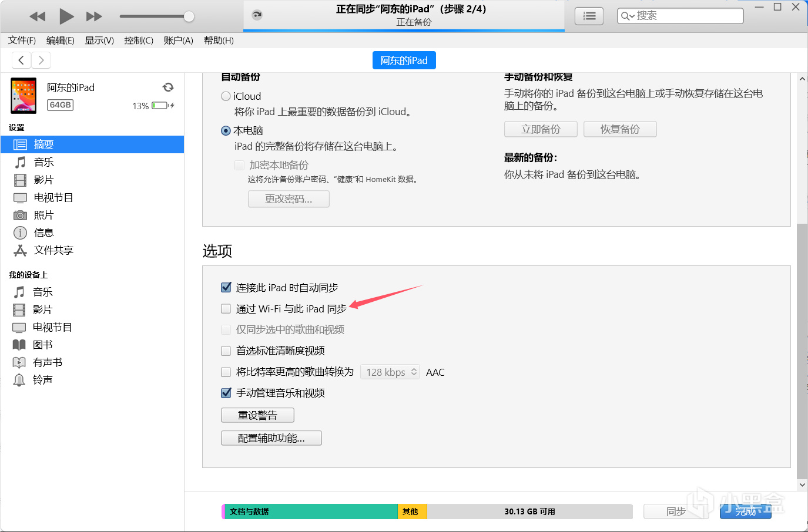Click the iPad device thumbnail
808x532 pixels.
[x=24, y=96]
